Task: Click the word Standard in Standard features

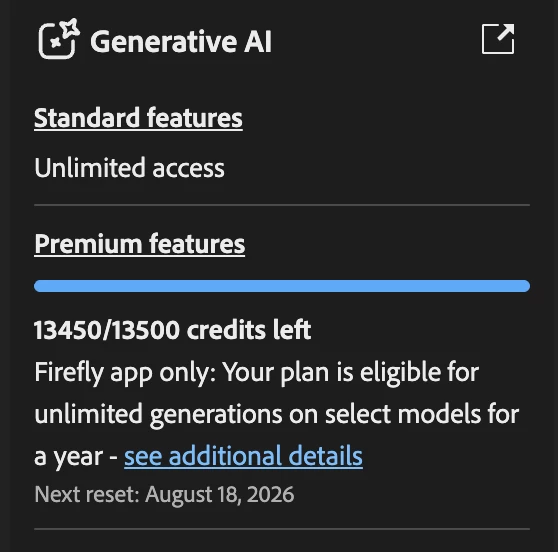Action: (87, 118)
